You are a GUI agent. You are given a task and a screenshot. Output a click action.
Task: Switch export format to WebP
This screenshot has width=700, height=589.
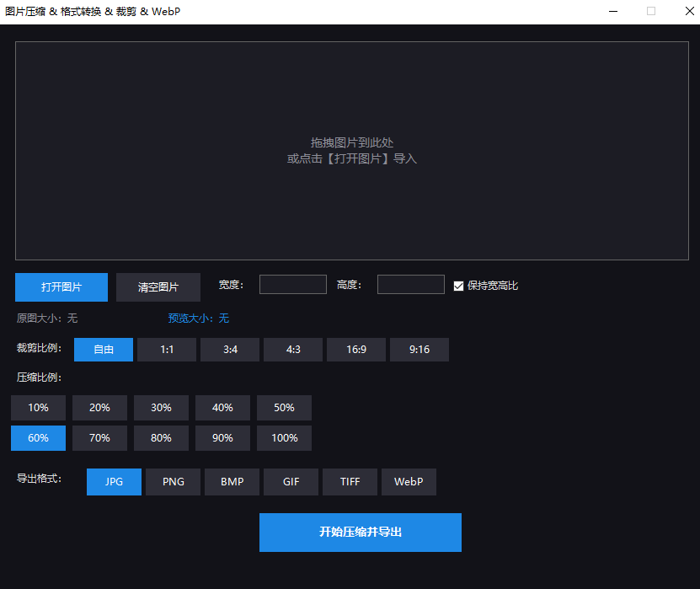tap(409, 482)
